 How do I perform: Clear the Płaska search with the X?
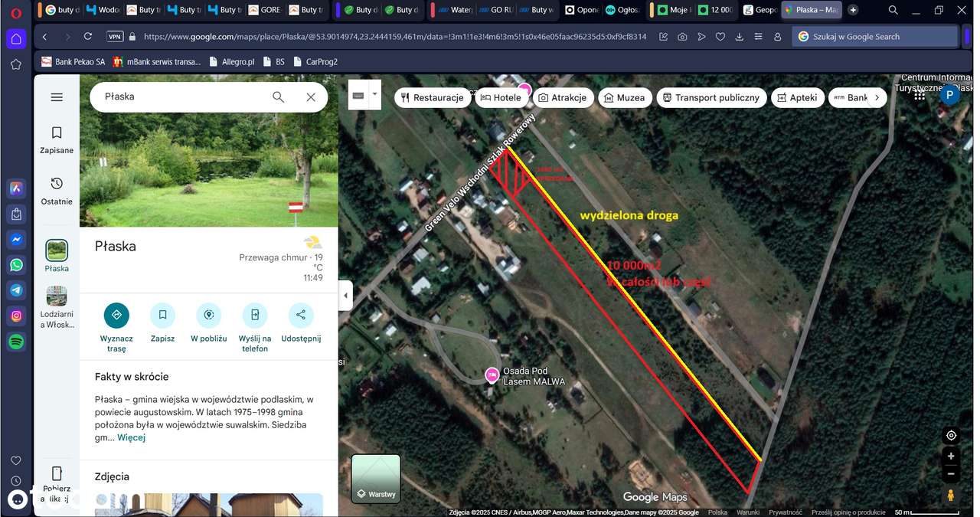coord(311,97)
